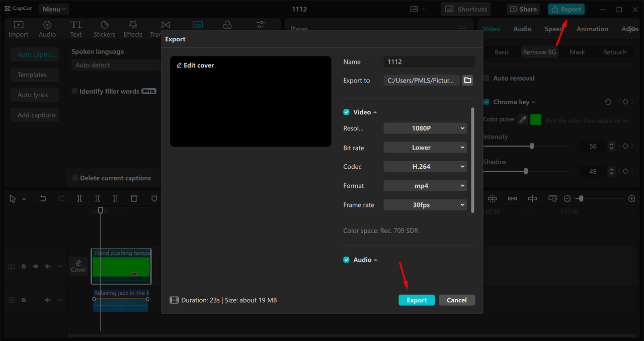Click Cover button beside the video track
This screenshot has width=644, height=341.
[78, 266]
